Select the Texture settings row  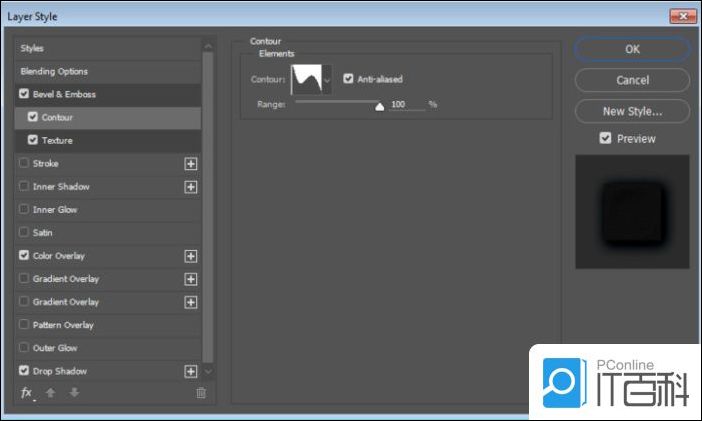point(108,141)
